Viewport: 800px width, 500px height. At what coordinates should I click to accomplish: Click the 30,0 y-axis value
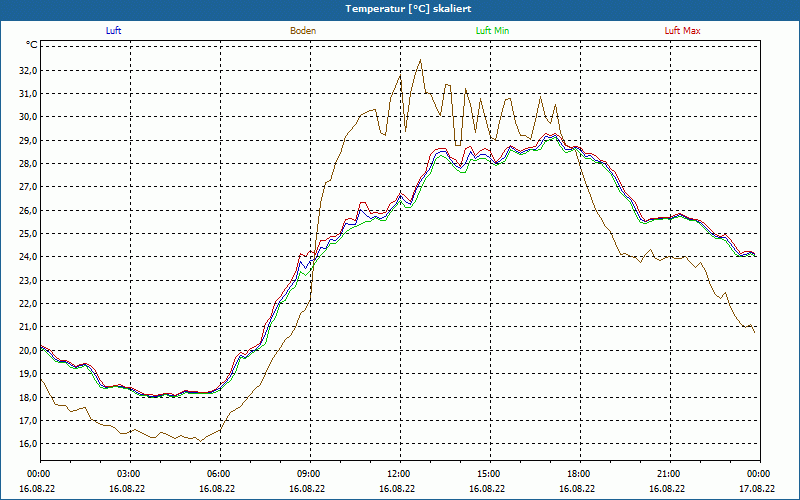tap(28, 117)
